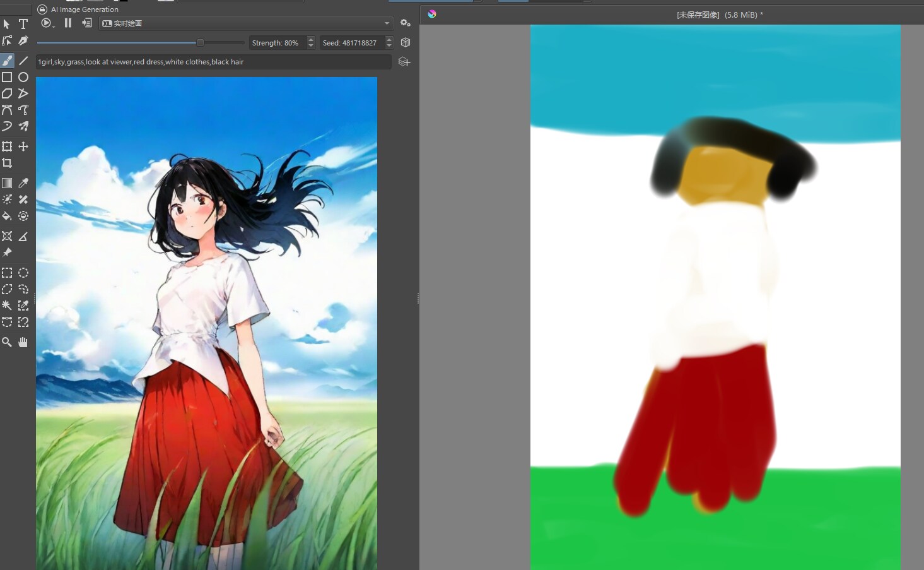Image resolution: width=924 pixels, height=570 pixels.
Task: Toggle the random seed dice icon
Action: point(406,42)
